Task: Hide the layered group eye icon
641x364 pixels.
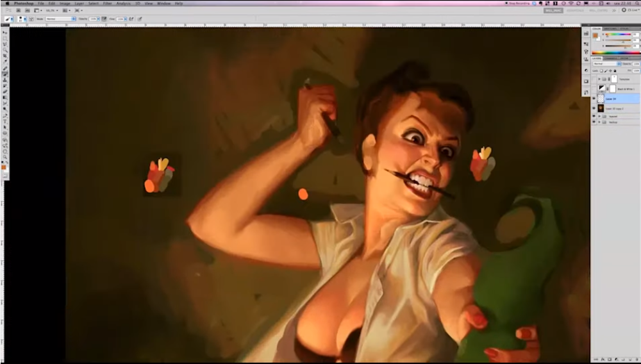Action: click(x=594, y=117)
